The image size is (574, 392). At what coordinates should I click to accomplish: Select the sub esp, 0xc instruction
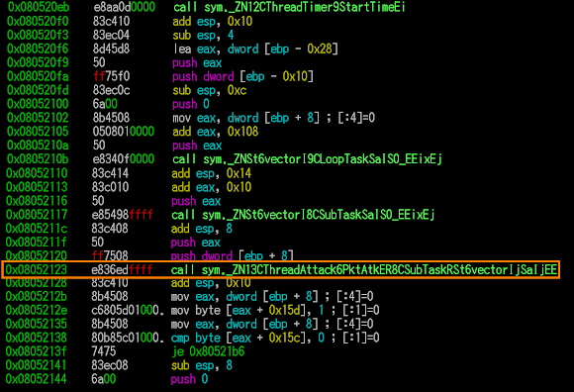210,90
